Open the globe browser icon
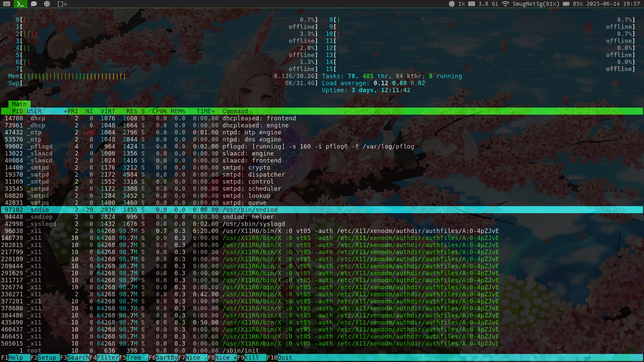The width and height of the screenshot is (644, 362). point(47,4)
